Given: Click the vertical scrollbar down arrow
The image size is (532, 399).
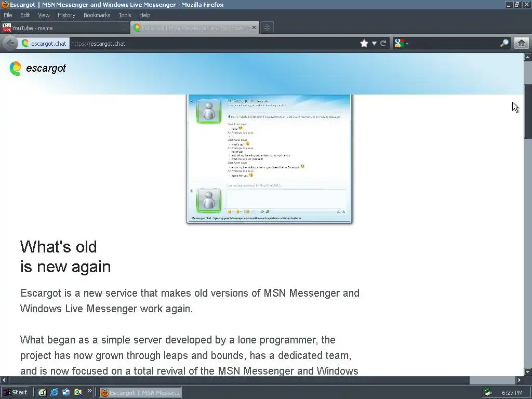Looking at the screenshot, I should 528,371.
